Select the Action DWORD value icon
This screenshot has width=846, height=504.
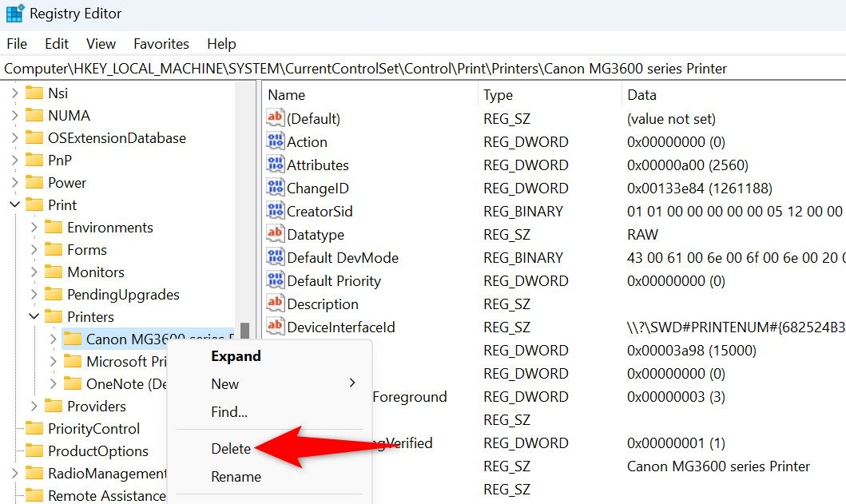(x=275, y=141)
